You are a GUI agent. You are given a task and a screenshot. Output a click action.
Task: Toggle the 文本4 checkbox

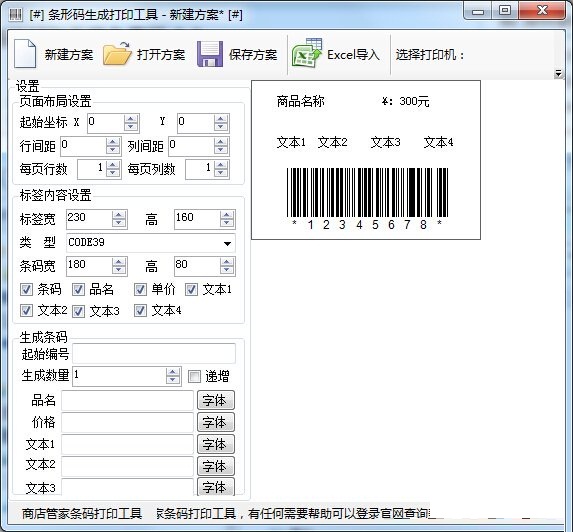(x=140, y=311)
